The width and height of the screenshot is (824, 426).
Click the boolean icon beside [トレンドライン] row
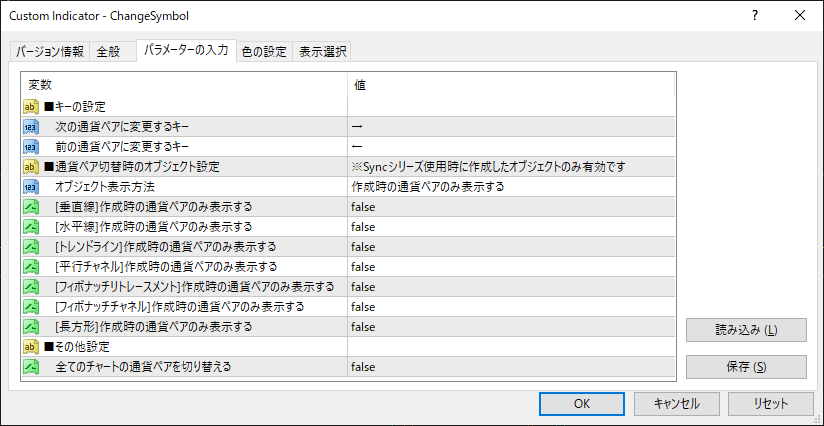pos(30,246)
